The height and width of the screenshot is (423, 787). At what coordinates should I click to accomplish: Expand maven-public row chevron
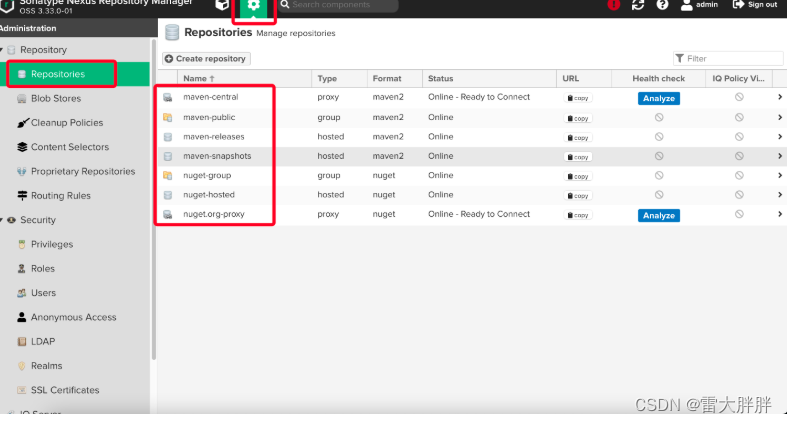(x=779, y=117)
